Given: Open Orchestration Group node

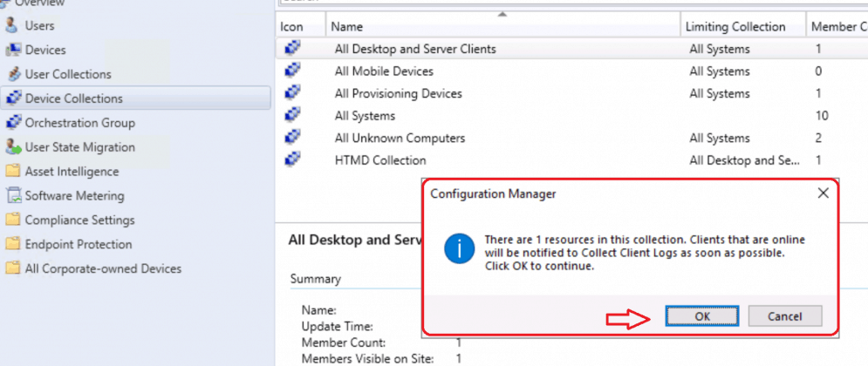Looking at the screenshot, I should click(x=79, y=123).
